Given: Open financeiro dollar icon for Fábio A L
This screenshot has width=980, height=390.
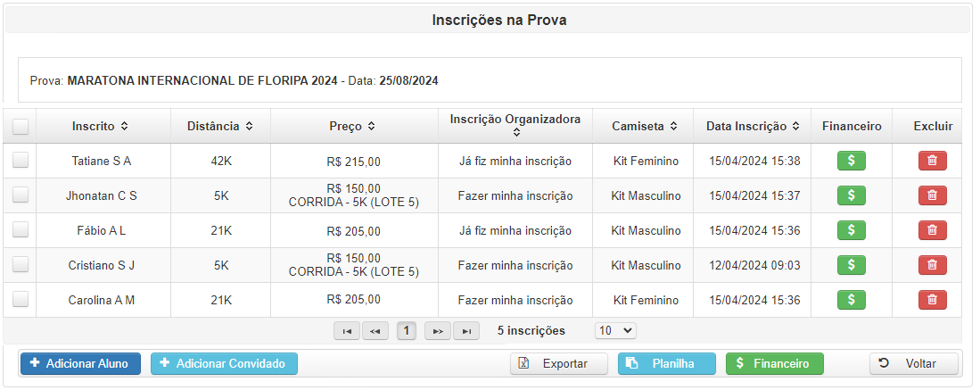Looking at the screenshot, I should (x=852, y=230).
